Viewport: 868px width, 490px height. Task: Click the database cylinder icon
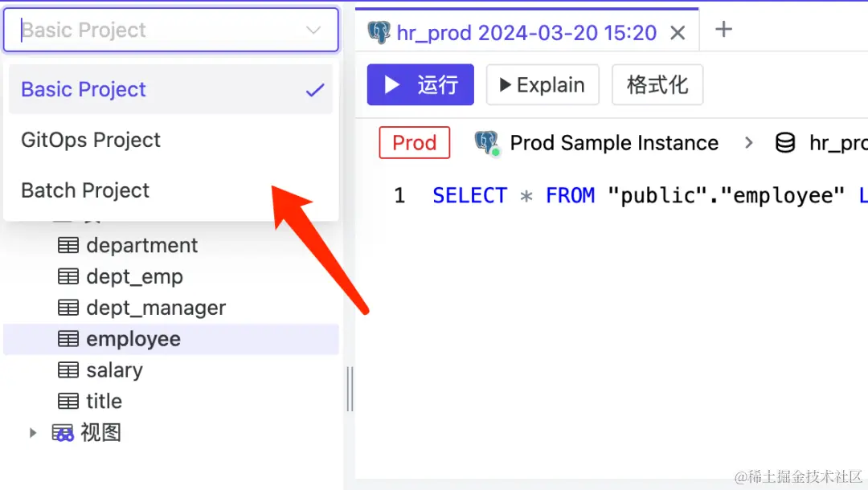(785, 143)
